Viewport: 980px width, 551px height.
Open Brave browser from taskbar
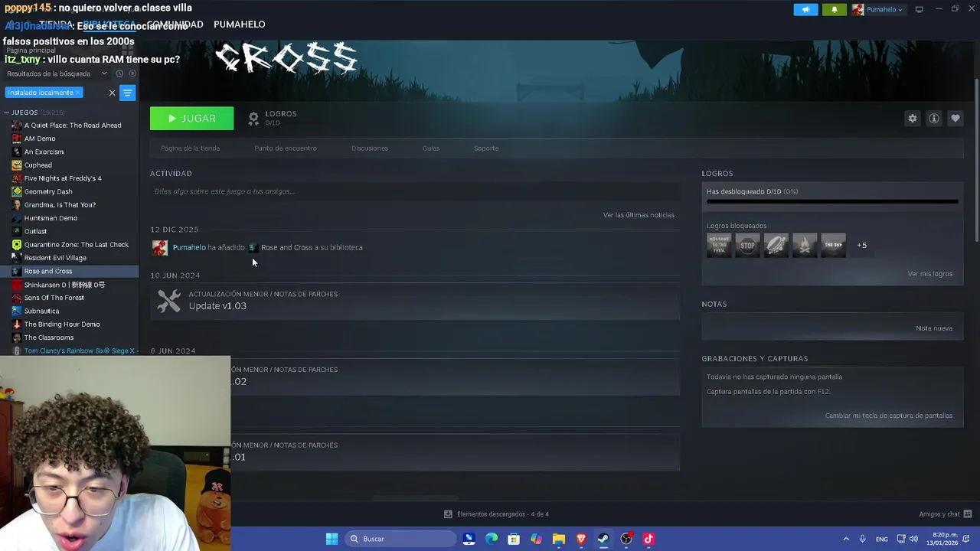[x=581, y=539]
